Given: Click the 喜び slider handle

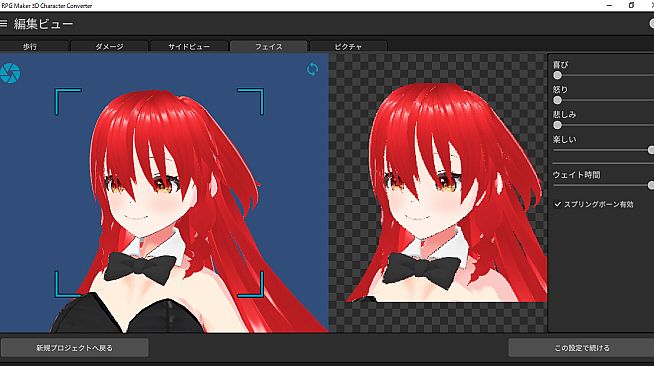Looking at the screenshot, I should [x=557, y=75].
